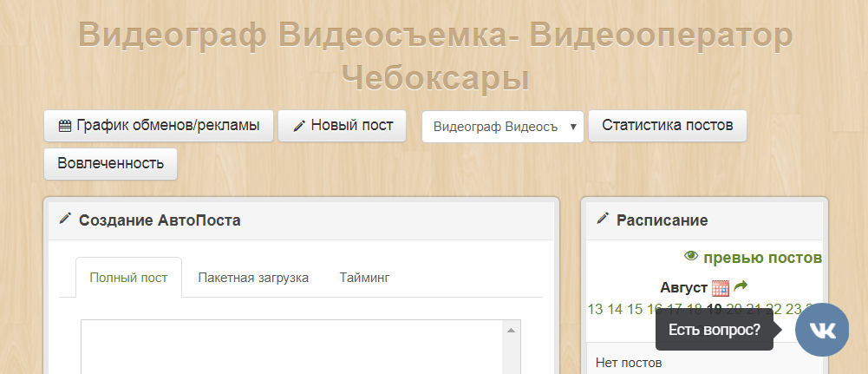The width and height of the screenshot is (868, 374).
Task: Expand the Видеограф Видеосъ group dropdown
Action: (x=503, y=127)
